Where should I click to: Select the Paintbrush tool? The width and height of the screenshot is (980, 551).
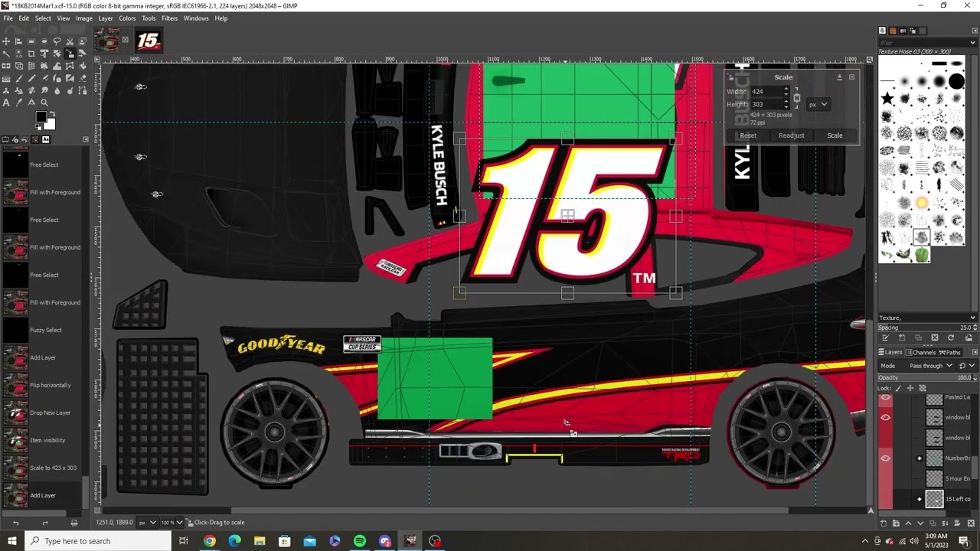point(18,78)
